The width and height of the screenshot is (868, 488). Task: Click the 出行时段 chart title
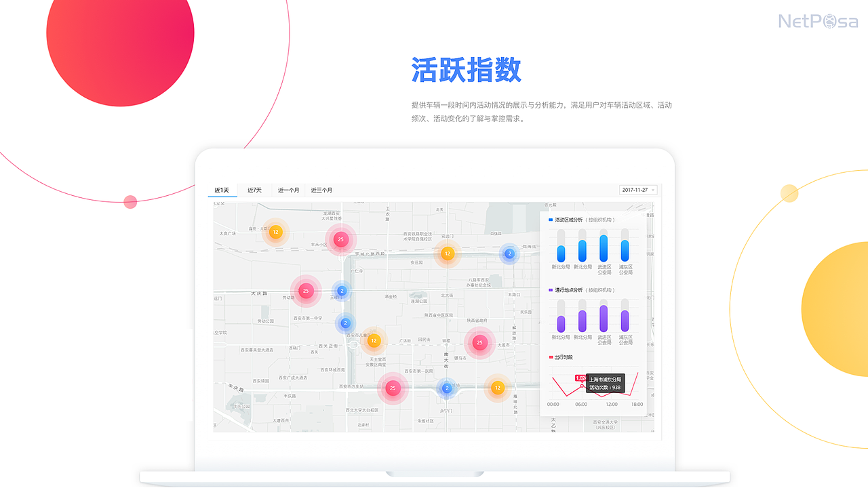[564, 357]
